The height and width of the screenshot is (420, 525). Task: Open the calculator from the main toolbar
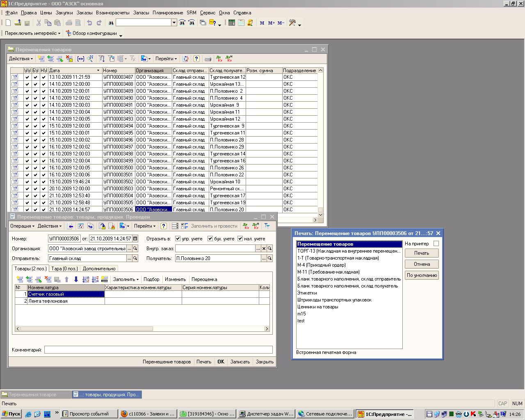pyautogui.click(x=232, y=23)
